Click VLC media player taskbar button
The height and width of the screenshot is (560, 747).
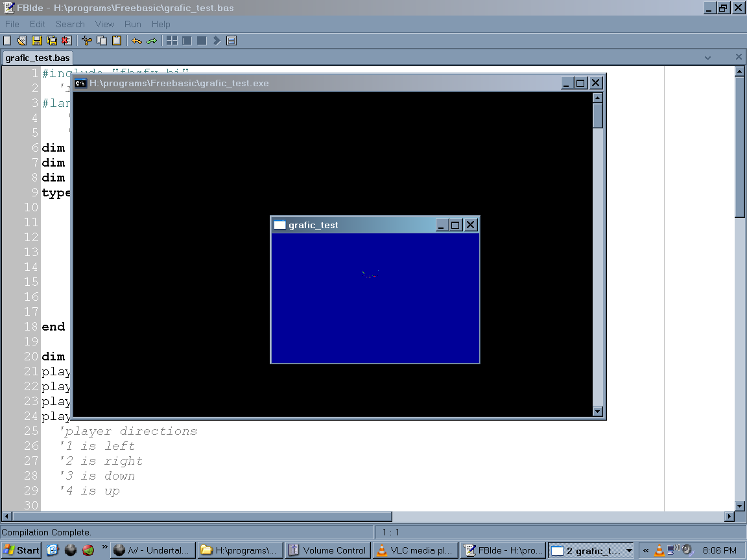click(416, 550)
